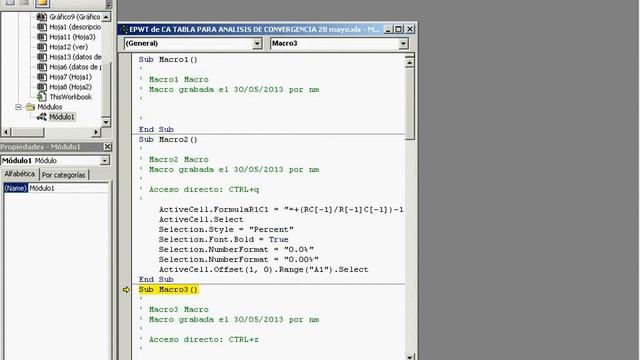
Task: Click the ActiveCell.Select code line
Action: point(201,220)
